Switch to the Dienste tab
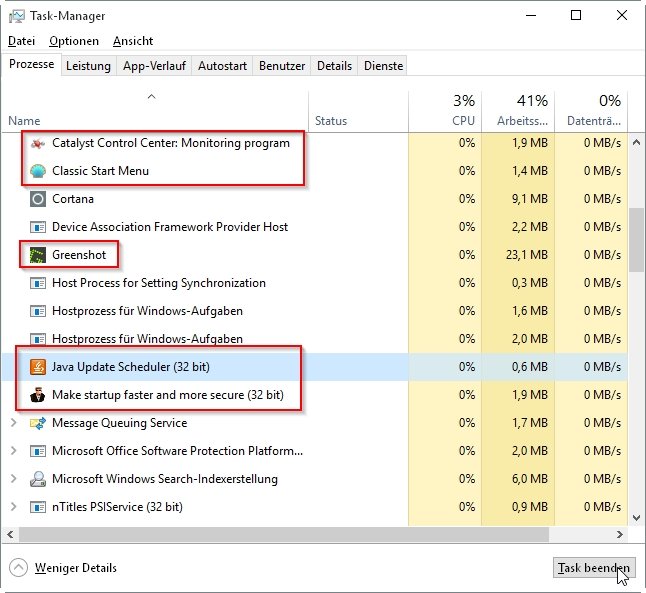The image size is (646, 593). pyautogui.click(x=383, y=66)
